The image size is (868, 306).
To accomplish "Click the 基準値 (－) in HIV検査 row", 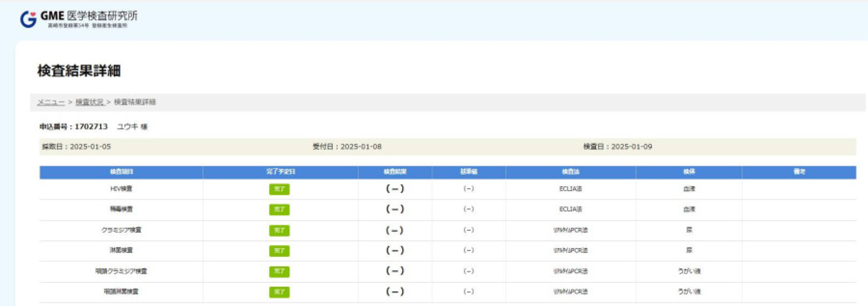I will (x=468, y=189).
